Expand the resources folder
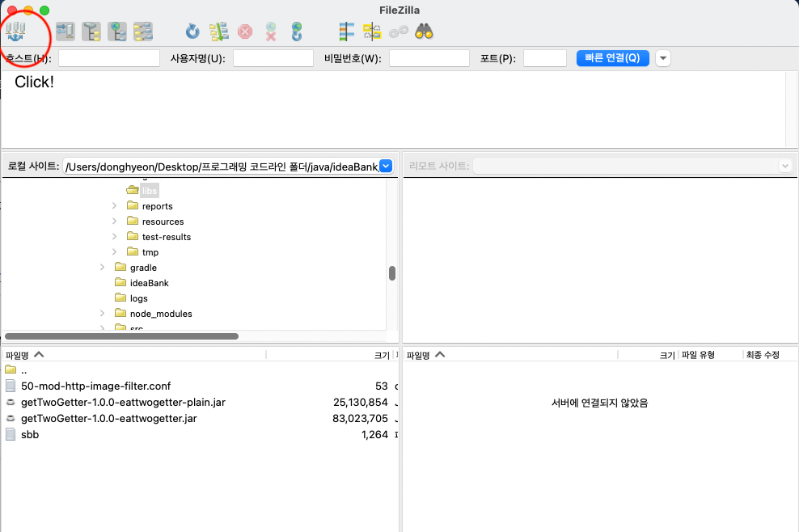The width and height of the screenshot is (799, 532). (x=114, y=222)
